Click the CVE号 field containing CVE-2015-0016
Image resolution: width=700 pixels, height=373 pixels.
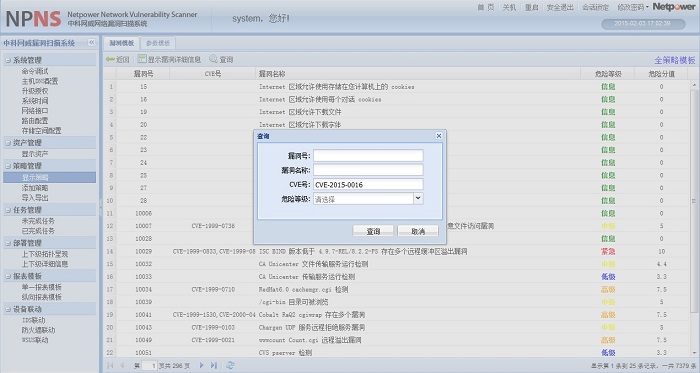(x=368, y=184)
